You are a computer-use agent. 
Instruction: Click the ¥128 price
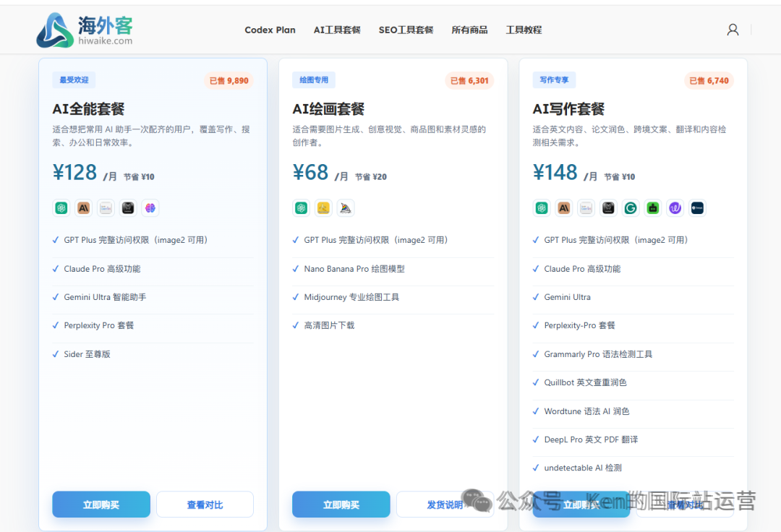74,173
